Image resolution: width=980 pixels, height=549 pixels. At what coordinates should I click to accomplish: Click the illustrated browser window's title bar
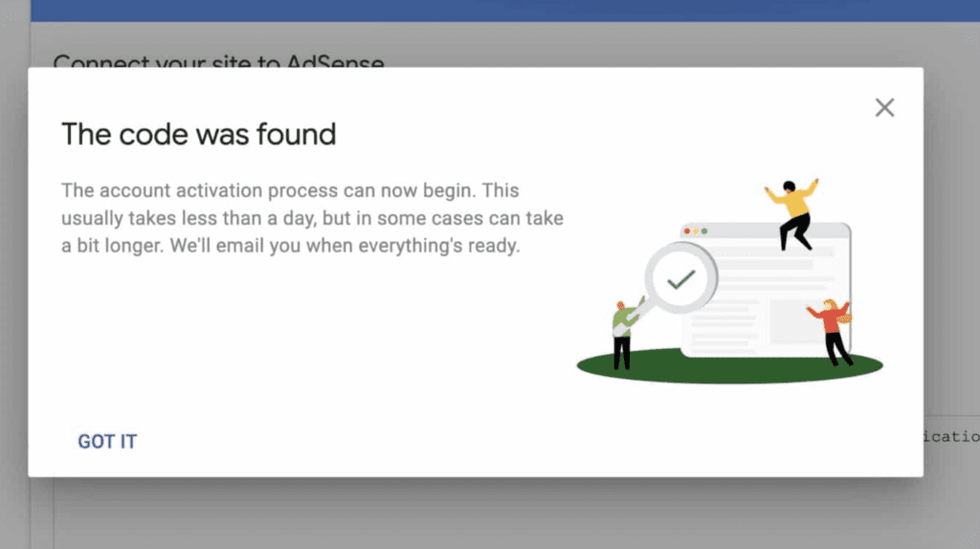pyautogui.click(x=766, y=231)
